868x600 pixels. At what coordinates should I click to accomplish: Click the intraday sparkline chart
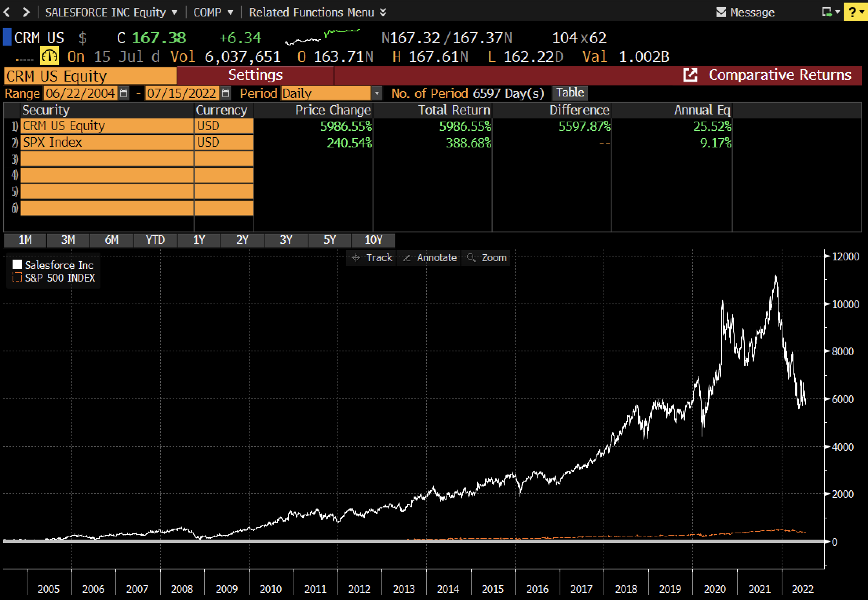click(322, 36)
